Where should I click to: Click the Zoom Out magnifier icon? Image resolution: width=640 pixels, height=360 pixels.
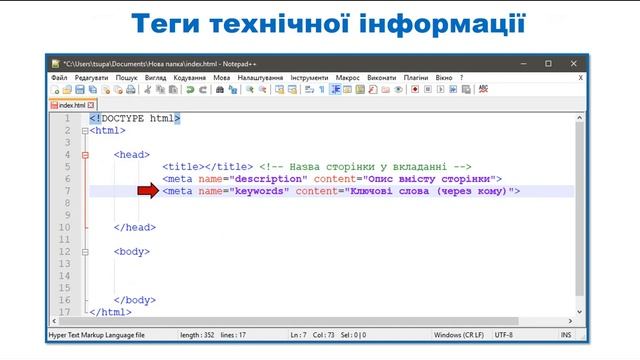point(262,89)
